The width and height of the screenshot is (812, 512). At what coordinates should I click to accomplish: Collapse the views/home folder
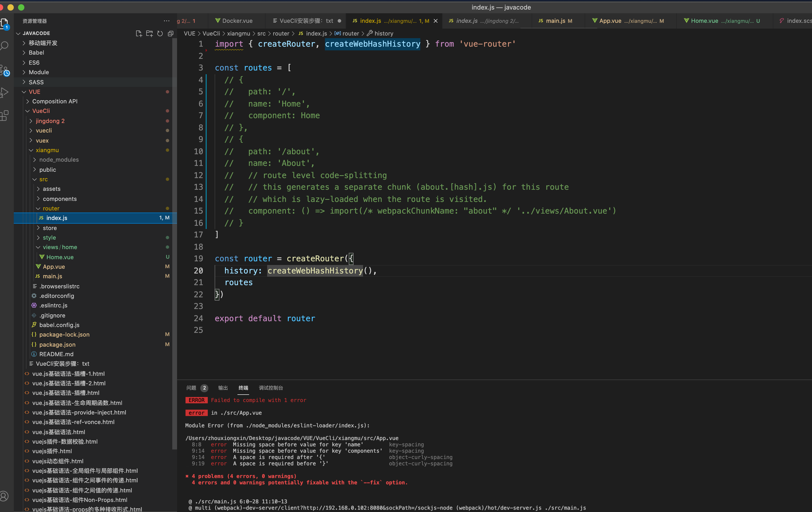[x=38, y=247]
